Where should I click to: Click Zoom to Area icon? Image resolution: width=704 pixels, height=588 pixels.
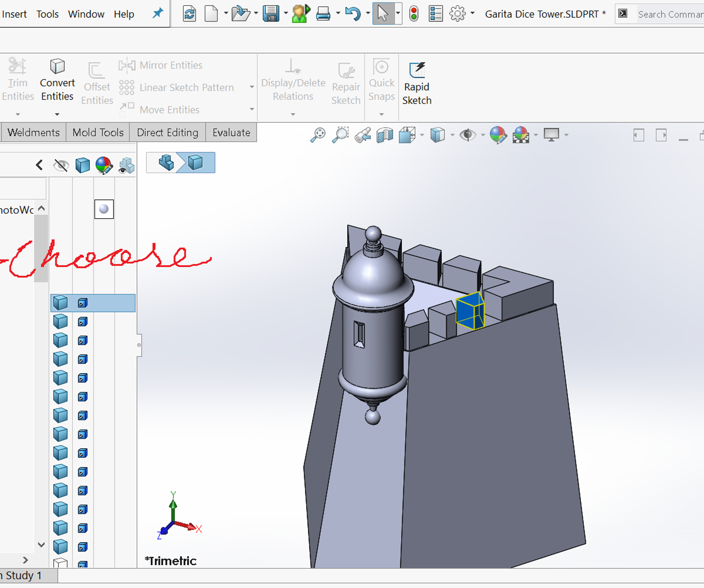[340, 135]
